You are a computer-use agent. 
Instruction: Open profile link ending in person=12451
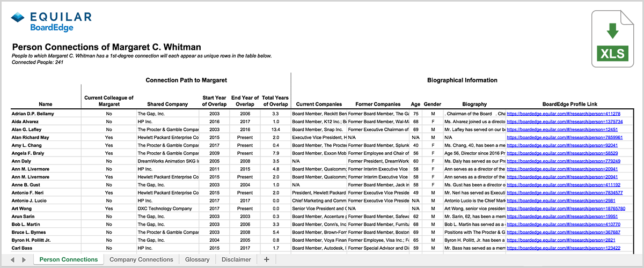click(562, 130)
